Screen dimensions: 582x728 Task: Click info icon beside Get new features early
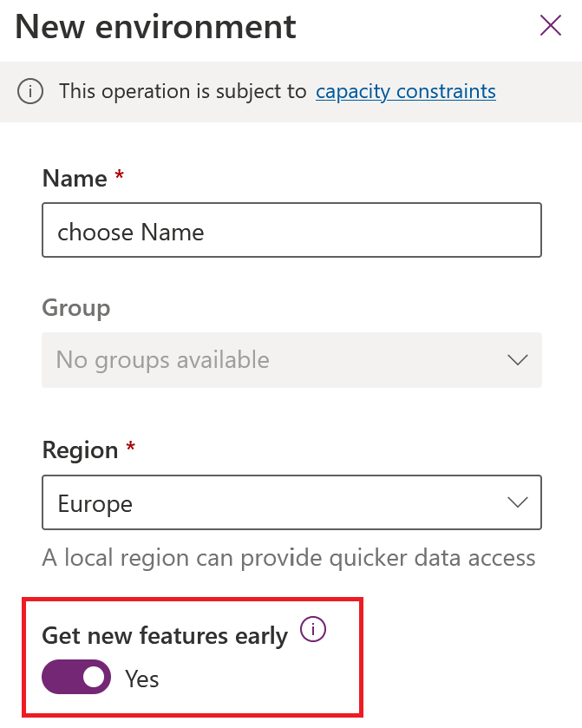312,631
